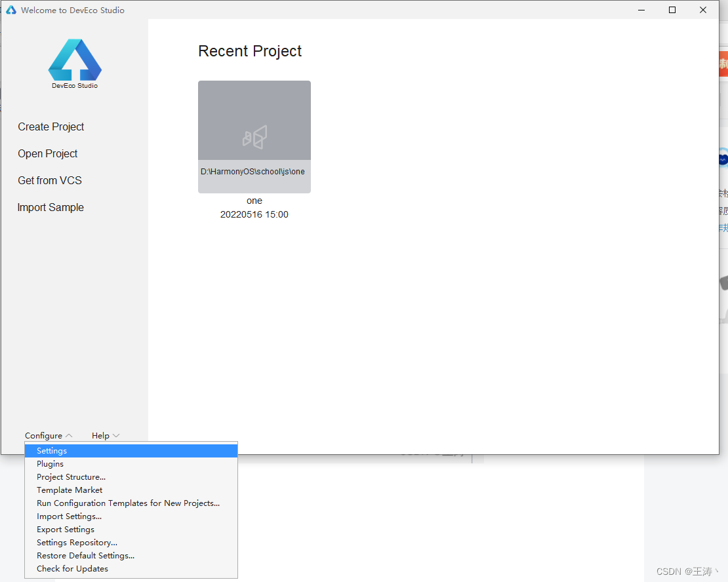Choose Restore Default Settings... entry
The image size is (728, 582).
pos(131,556)
